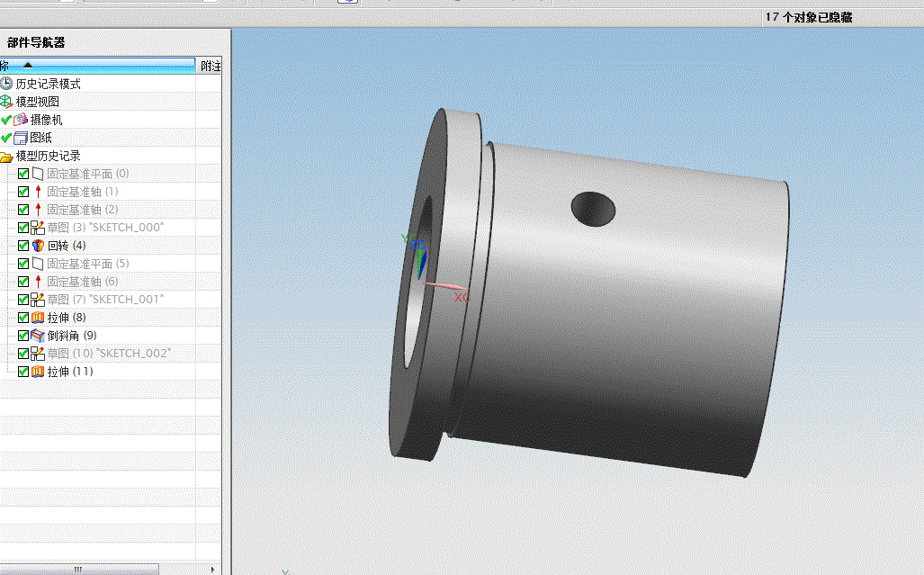
Task: Uncheck the 草图 (7) SKETCH_001 checkbox
Action: coord(23,300)
